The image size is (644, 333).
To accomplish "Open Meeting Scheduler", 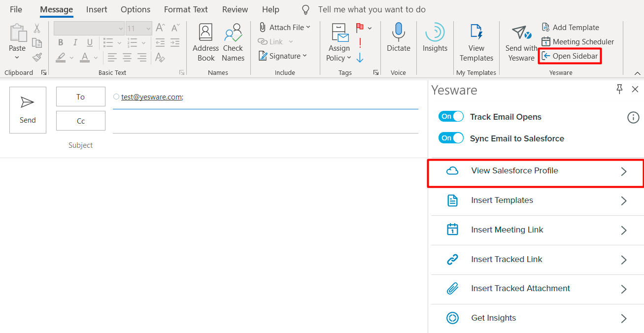I will (x=578, y=42).
